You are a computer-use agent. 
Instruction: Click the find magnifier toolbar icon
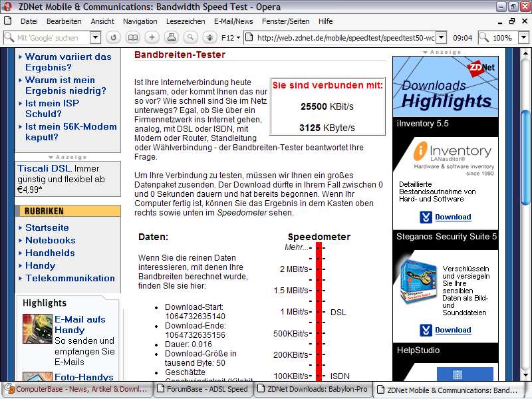(191, 37)
